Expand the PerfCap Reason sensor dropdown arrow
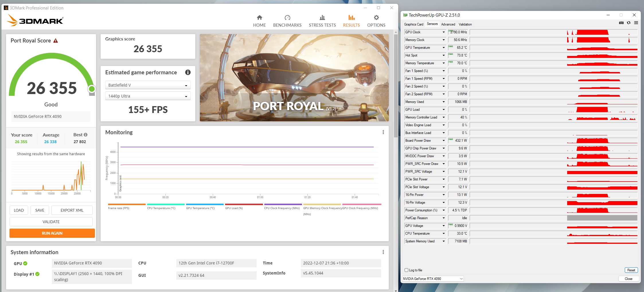Screen dimensions: 644x292 tap(444, 218)
